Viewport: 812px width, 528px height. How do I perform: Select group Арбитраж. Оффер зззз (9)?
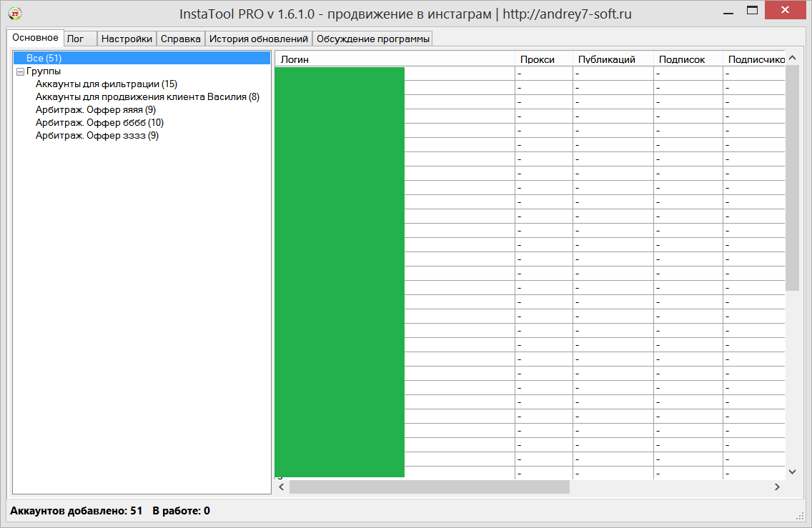point(96,136)
